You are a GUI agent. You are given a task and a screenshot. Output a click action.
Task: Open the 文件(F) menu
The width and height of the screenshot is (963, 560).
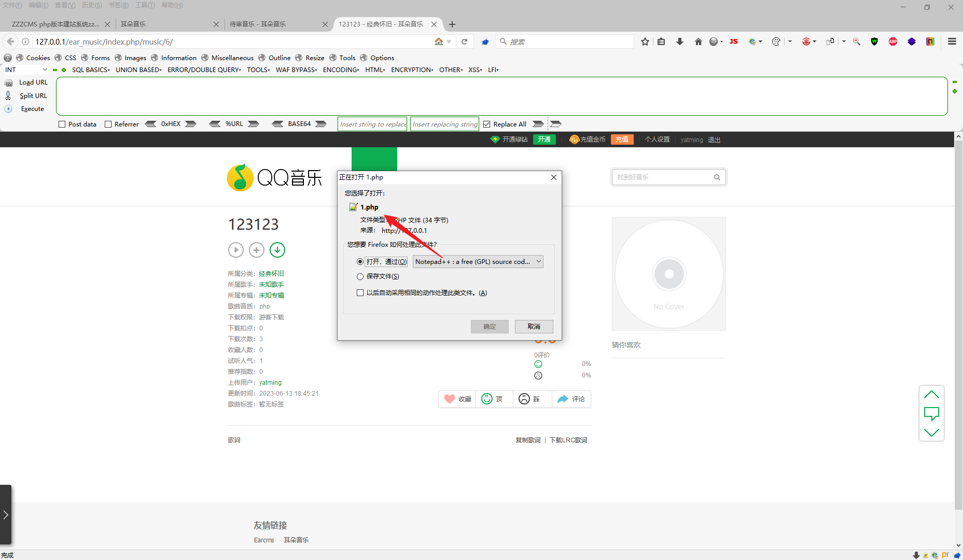coord(12,5)
